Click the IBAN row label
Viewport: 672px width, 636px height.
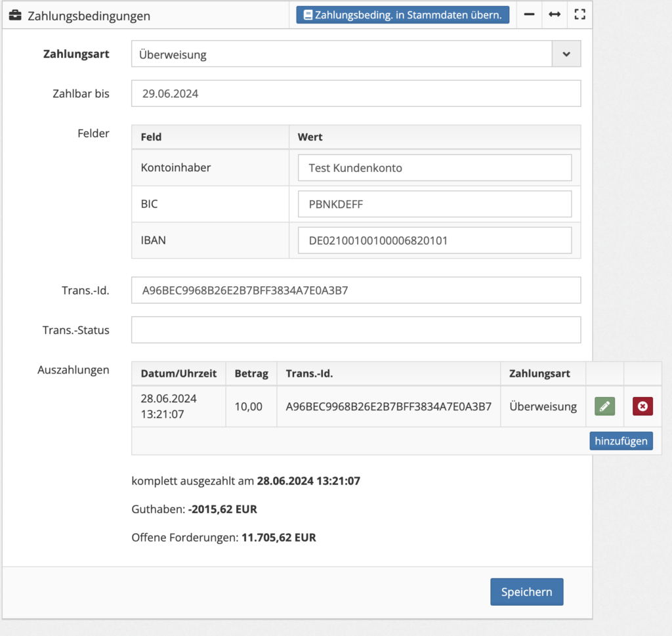pyautogui.click(x=153, y=240)
